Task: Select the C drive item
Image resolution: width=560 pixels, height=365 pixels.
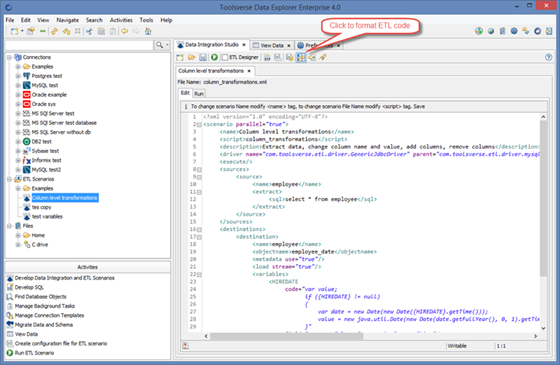Action: 40,245
